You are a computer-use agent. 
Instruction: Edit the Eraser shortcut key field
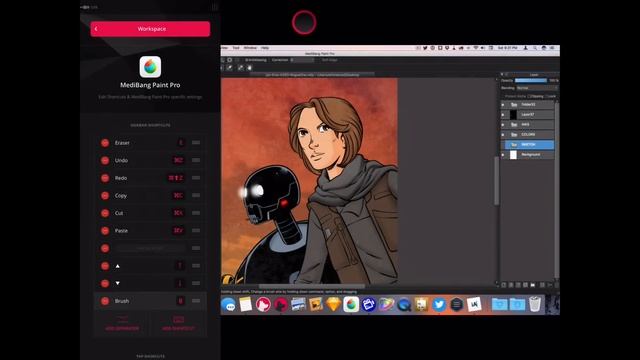click(180, 142)
